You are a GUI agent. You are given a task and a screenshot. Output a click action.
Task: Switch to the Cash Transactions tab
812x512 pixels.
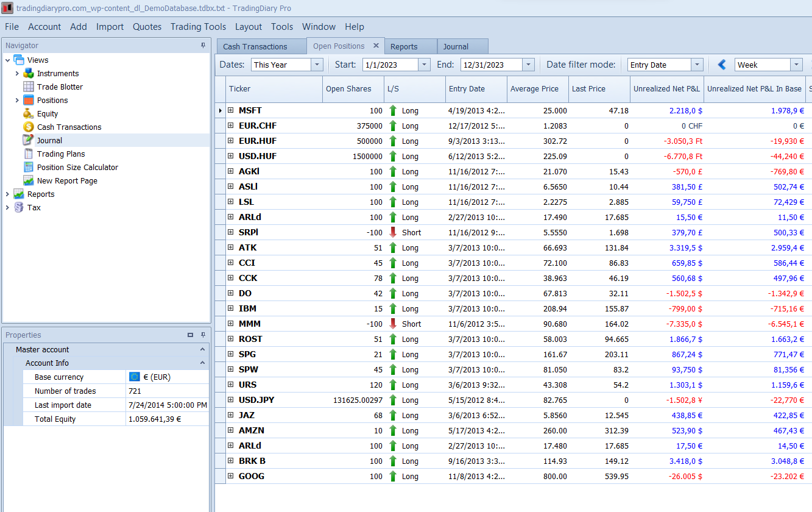261,46
